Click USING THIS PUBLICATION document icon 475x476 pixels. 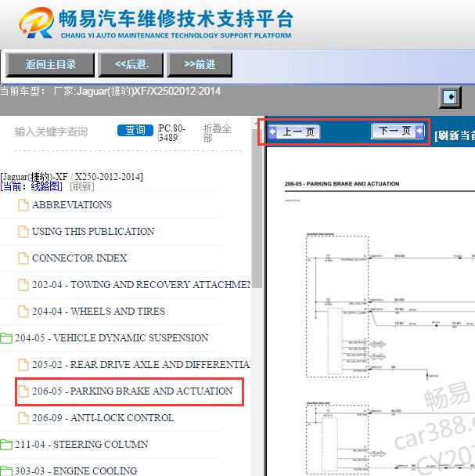click(x=23, y=232)
